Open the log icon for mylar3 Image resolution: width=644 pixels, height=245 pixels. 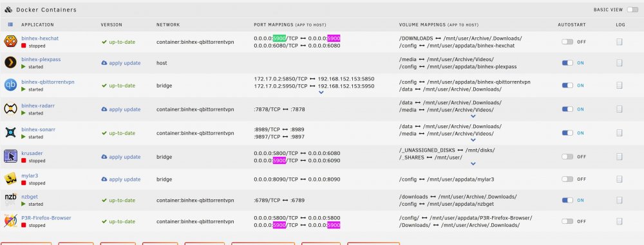coord(619,179)
